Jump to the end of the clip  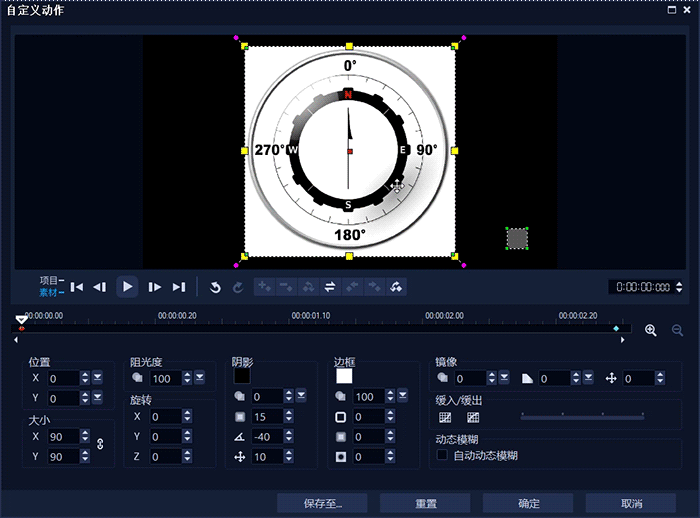[179, 287]
